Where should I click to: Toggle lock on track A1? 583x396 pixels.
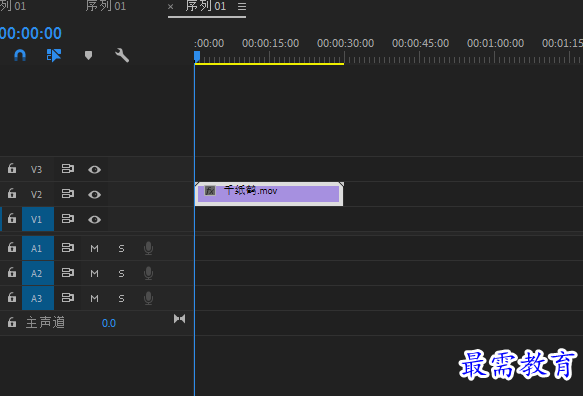click(12, 247)
